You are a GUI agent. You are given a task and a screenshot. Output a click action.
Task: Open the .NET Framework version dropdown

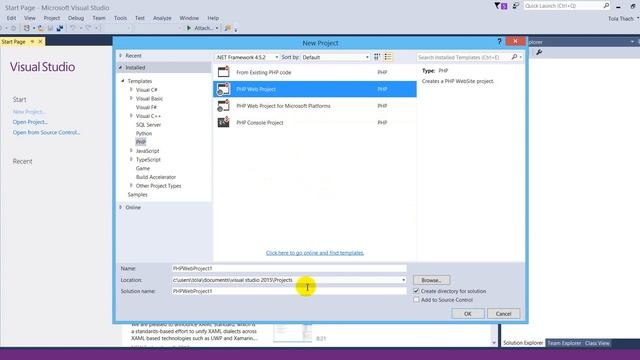pyautogui.click(x=247, y=57)
